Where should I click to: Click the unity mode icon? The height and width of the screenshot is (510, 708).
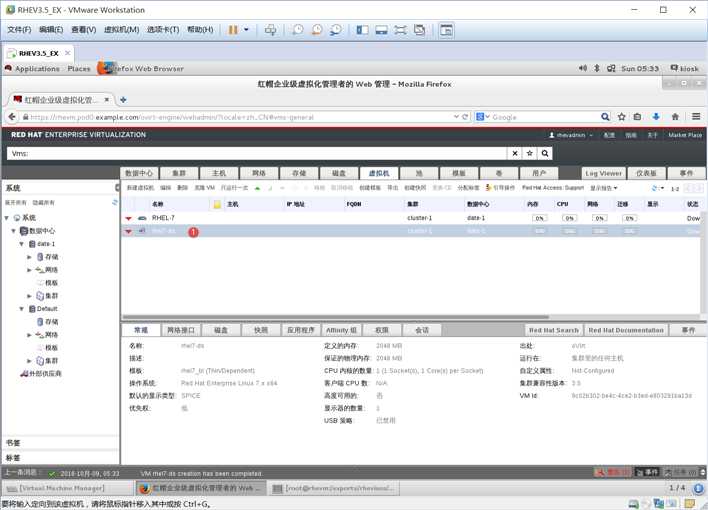click(x=419, y=30)
